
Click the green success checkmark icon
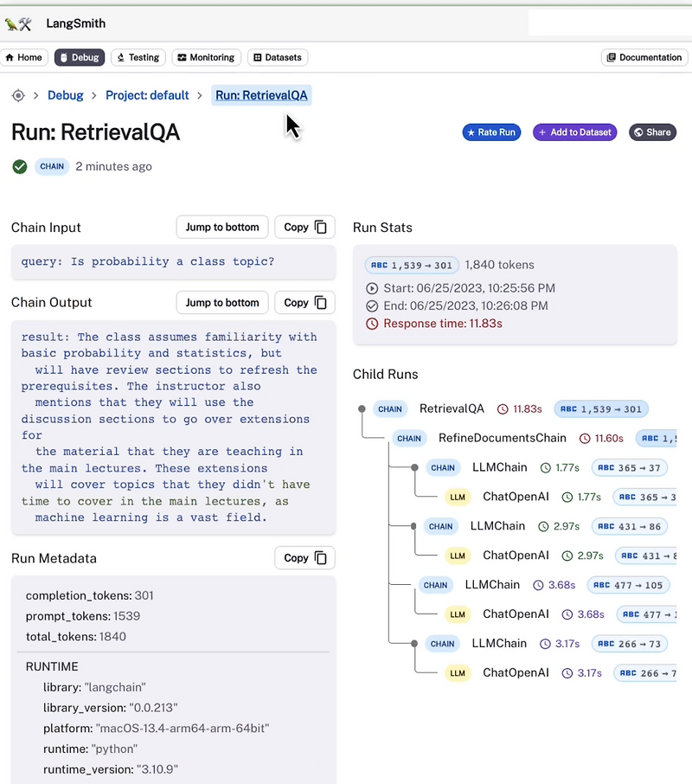tap(19, 166)
